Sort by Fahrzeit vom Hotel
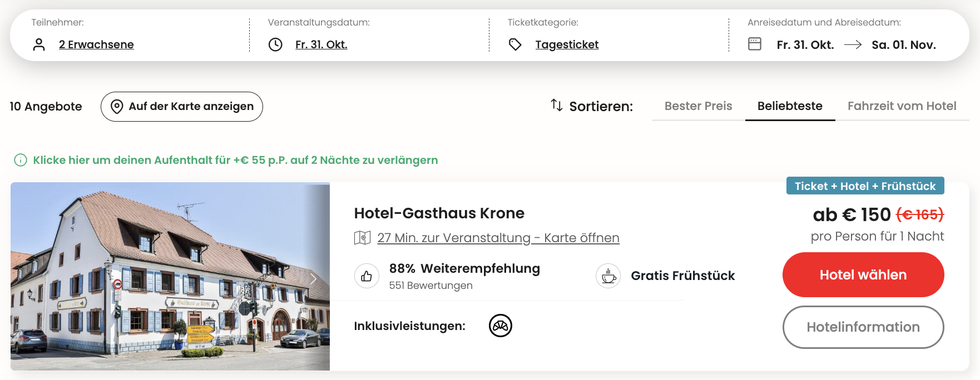The image size is (980, 380). coord(902,106)
